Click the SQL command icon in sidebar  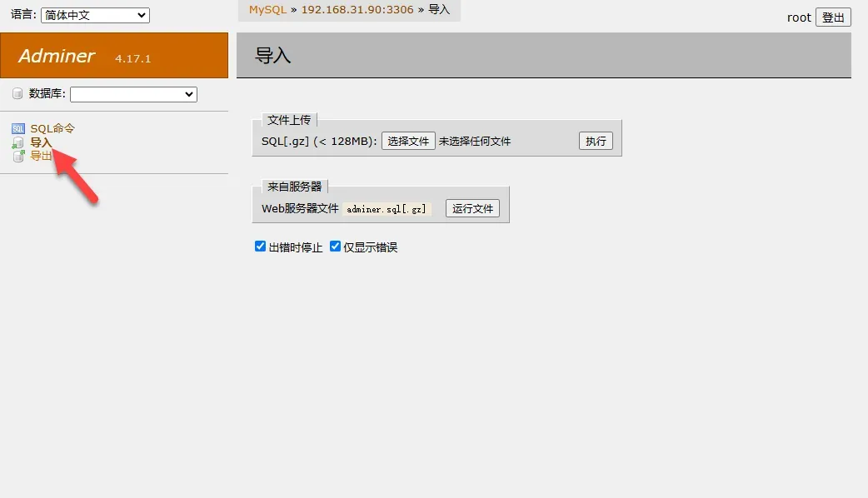tap(18, 127)
